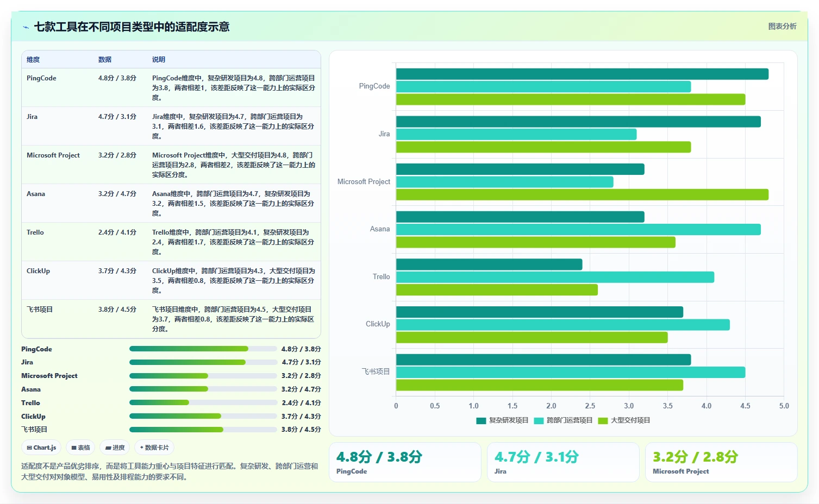
Task: Click Asana light-teal 跨部门运营项目 chart bar
Action: tap(578, 230)
